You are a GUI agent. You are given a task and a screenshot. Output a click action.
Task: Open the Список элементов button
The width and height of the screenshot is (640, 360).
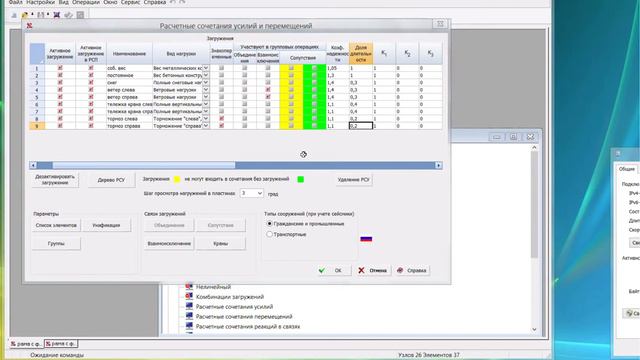[56, 225]
